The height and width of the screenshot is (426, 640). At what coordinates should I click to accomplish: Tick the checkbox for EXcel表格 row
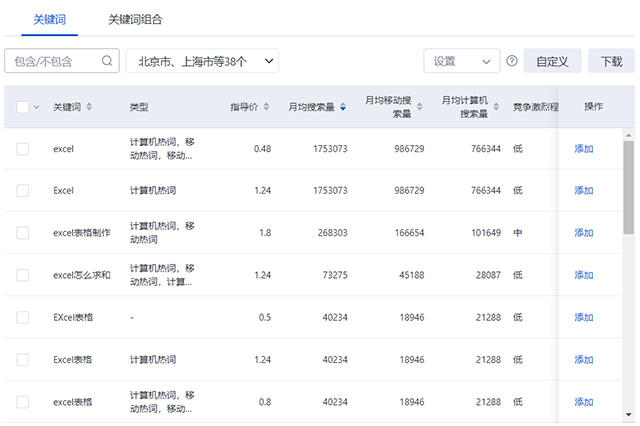point(23,317)
